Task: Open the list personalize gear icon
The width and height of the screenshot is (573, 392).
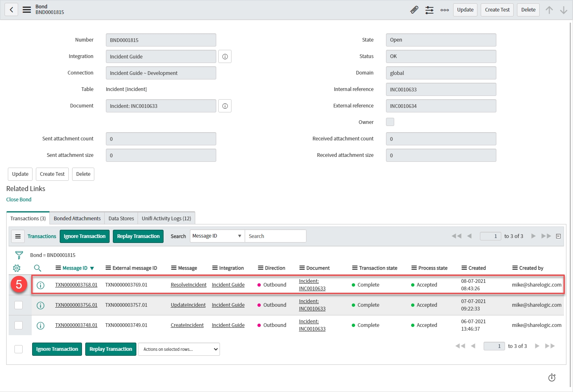Action: (x=16, y=268)
